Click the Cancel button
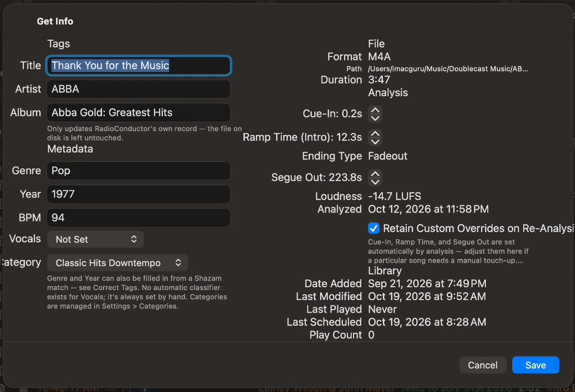This screenshot has width=575, height=392. (x=483, y=365)
